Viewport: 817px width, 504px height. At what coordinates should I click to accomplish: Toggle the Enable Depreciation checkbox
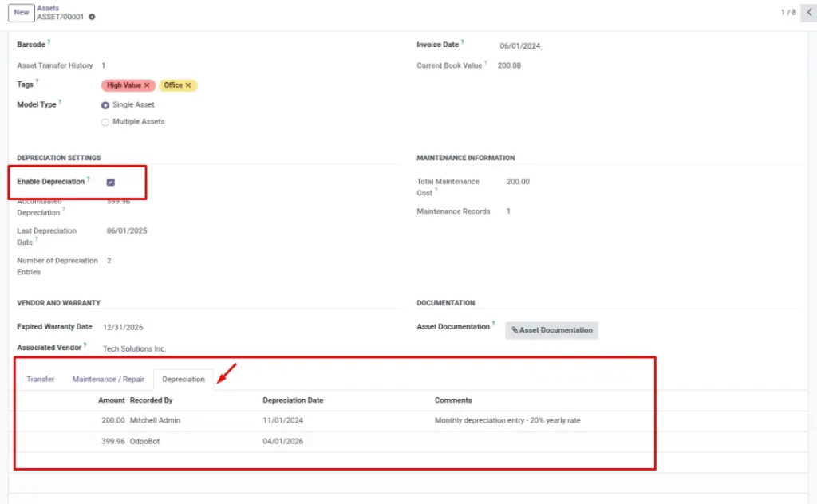tap(110, 182)
